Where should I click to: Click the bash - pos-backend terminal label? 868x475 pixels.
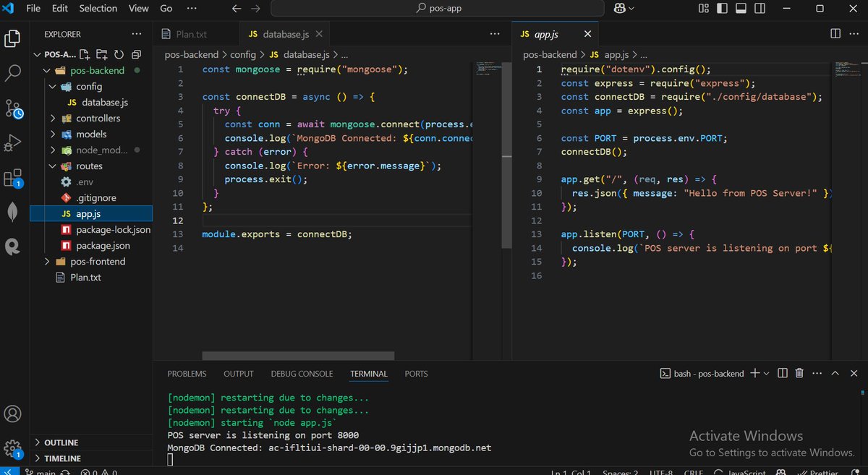(x=702, y=373)
